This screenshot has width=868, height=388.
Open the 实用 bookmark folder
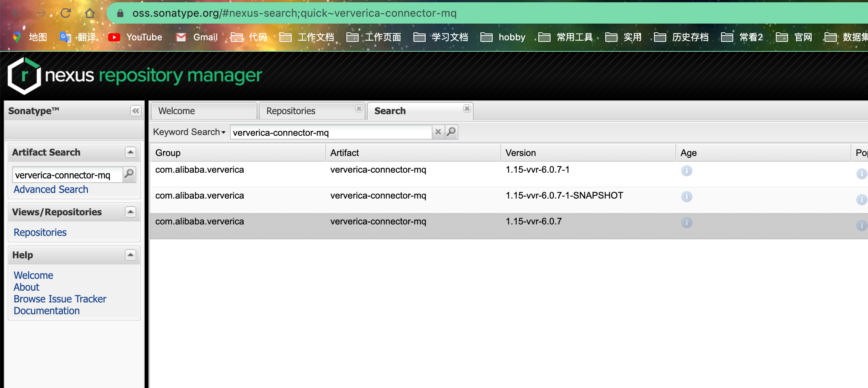(624, 37)
